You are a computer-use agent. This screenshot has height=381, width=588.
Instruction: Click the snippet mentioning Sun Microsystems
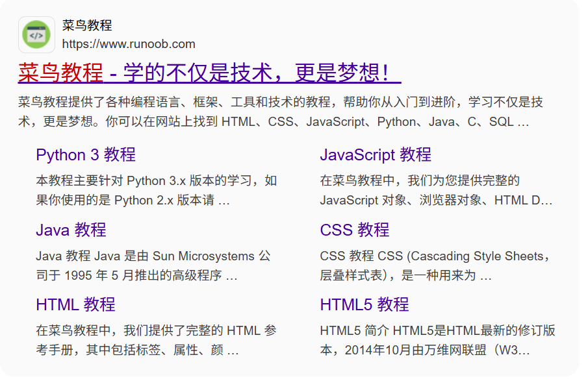(x=153, y=265)
